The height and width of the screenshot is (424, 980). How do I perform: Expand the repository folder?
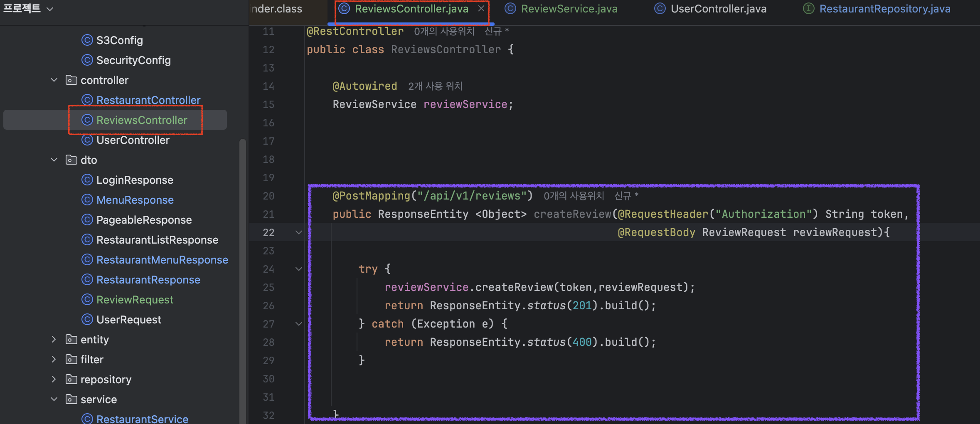(x=54, y=379)
